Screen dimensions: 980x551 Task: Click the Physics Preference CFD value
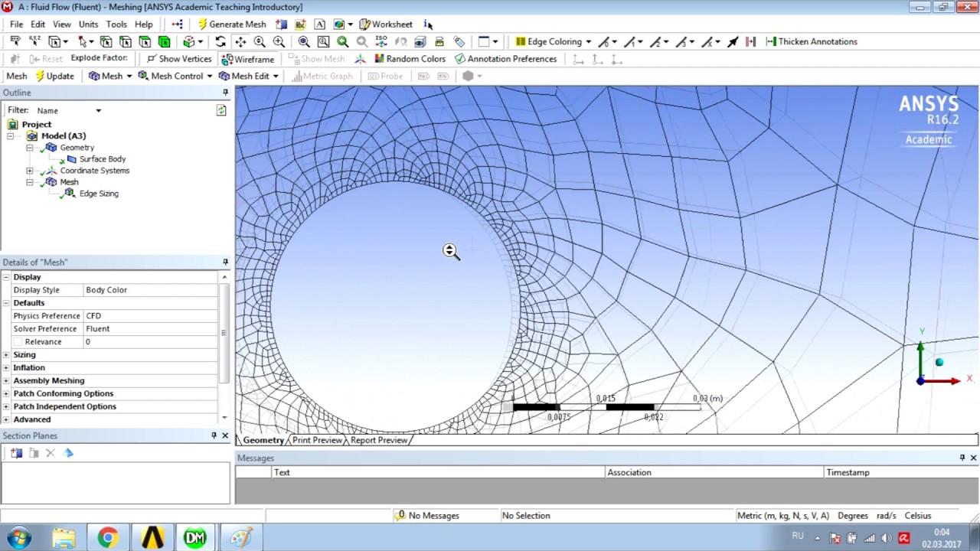150,315
